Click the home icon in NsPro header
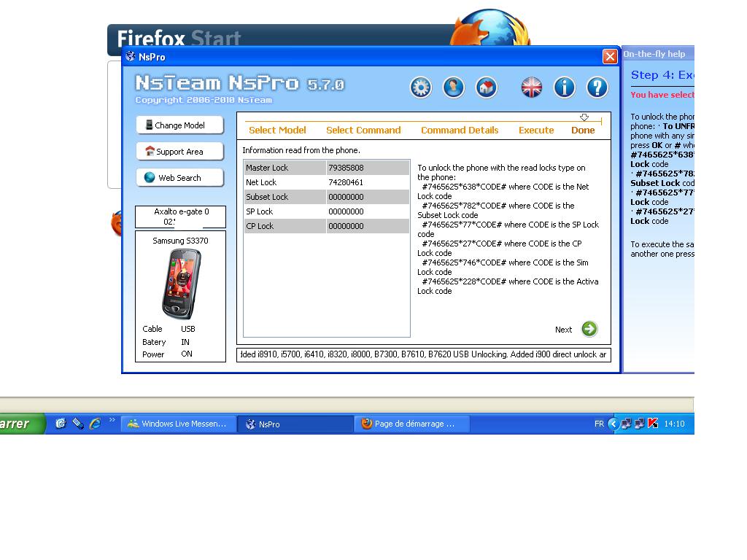This screenshot has height=560, width=747. pos(487,87)
